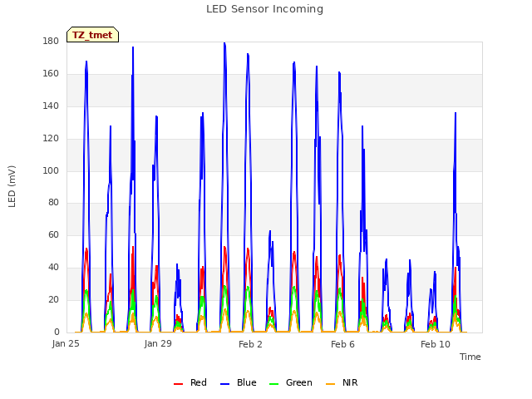Toggle the Blue series legend label
The image size is (532, 399).
tap(247, 382)
